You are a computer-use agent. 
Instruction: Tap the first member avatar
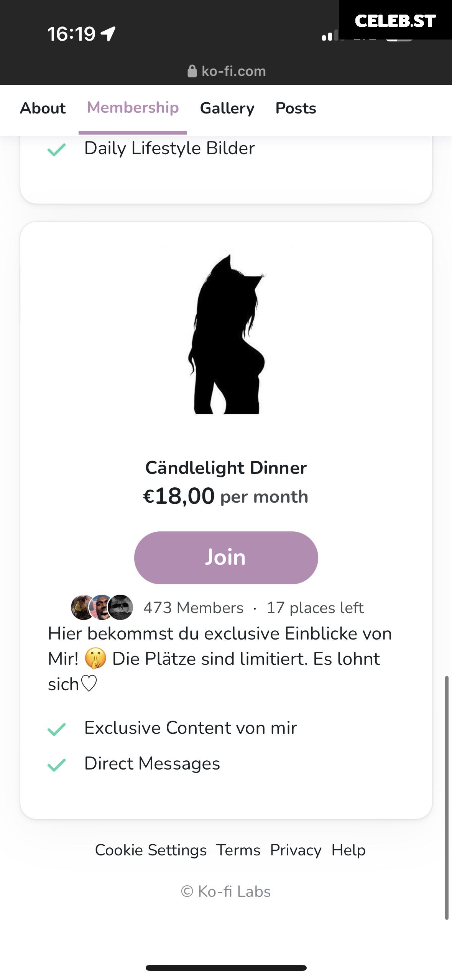[x=82, y=607]
